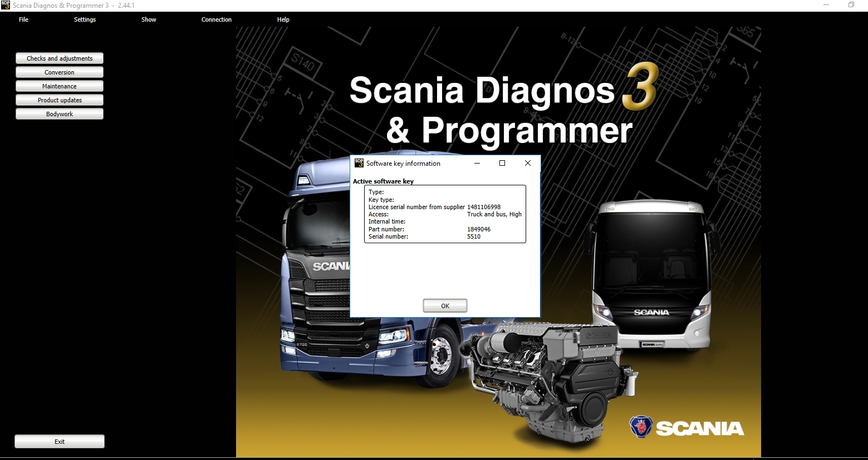
Task: Open the Connection menu
Action: pyautogui.click(x=217, y=19)
